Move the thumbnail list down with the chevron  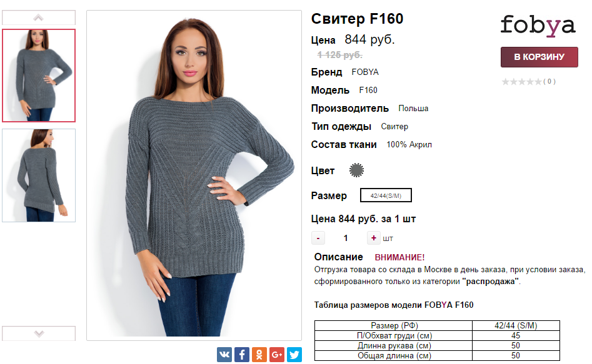[x=39, y=333]
